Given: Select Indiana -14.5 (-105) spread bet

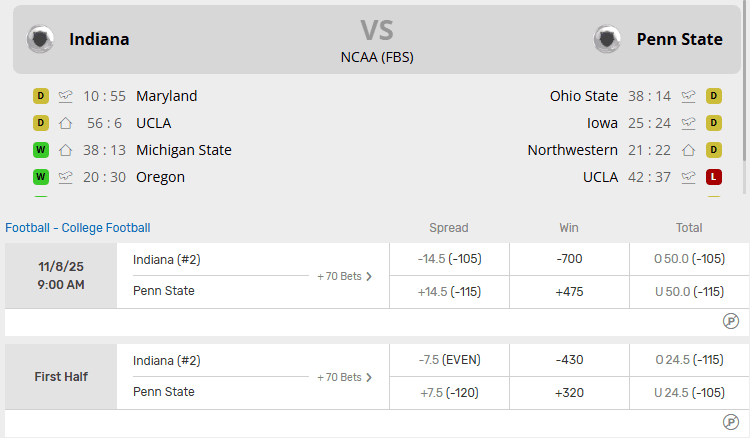Looking at the screenshot, I should tap(449, 259).
